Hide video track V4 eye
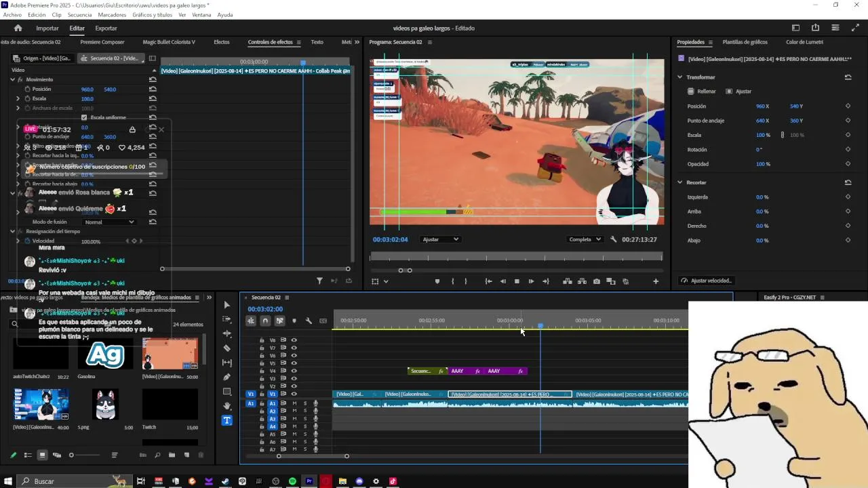Image resolution: width=868 pixels, height=488 pixels. pos(294,371)
